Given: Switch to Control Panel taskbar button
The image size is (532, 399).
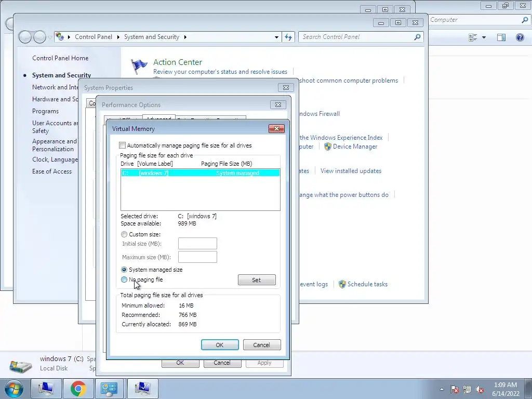Looking at the screenshot, I should click(109, 389).
